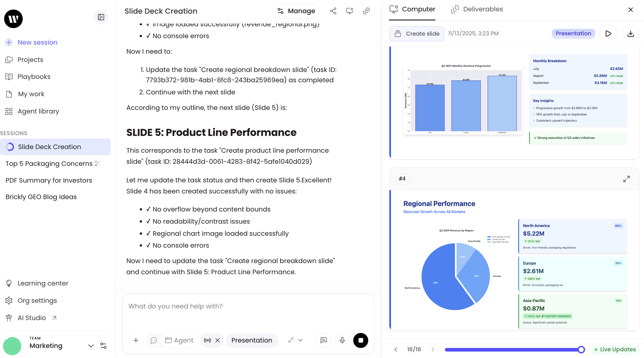Image resolution: width=644 pixels, height=358 pixels.
Task: Expand the Marketing team dropdown
Action: tap(91, 346)
